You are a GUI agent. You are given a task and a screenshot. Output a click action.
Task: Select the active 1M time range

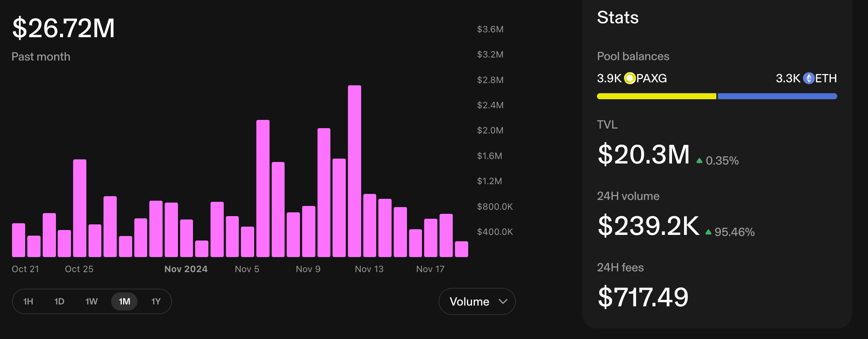(124, 301)
